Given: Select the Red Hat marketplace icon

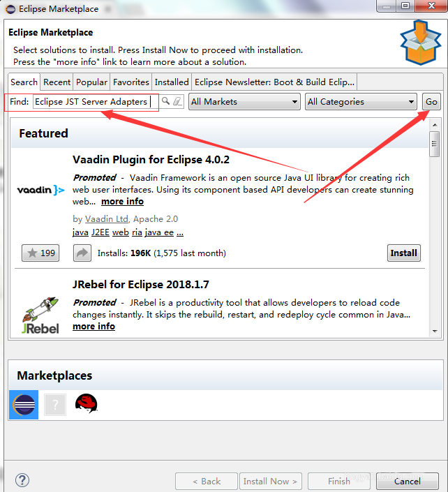Looking at the screenshot, I should pos(87,403).
